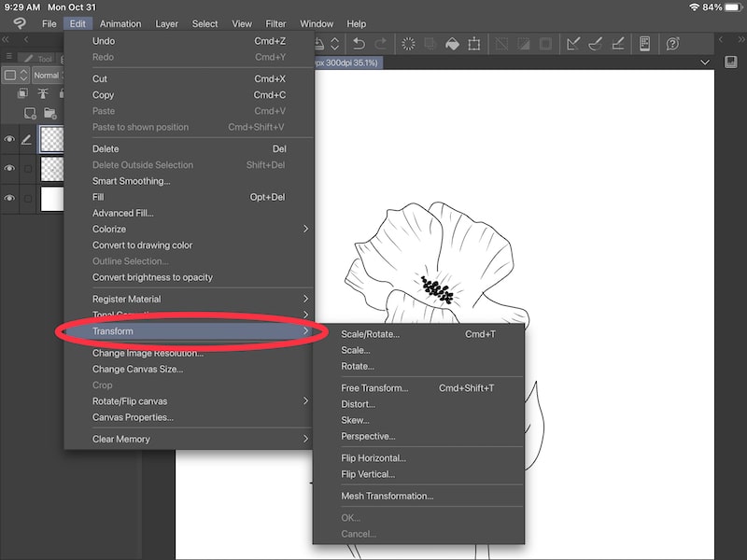Image resolution: width=747 pixels, height=560 pixels.
Task: Open the Filter menu
Action: 275,23
